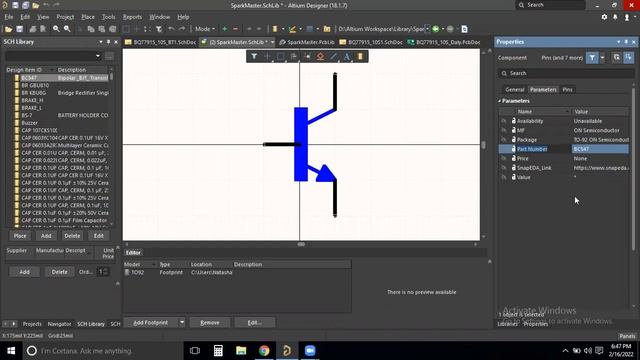Image resolution: width=640 pixels, height=360 pixels.
Task: Select the text string A tool in canvas toolbar
Action: coord(347,56)
